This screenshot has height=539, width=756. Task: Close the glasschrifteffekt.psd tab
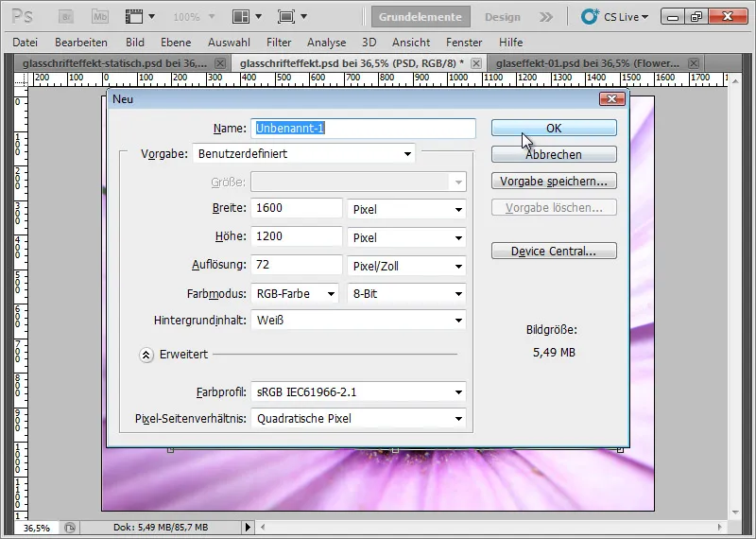coord(476,63)
